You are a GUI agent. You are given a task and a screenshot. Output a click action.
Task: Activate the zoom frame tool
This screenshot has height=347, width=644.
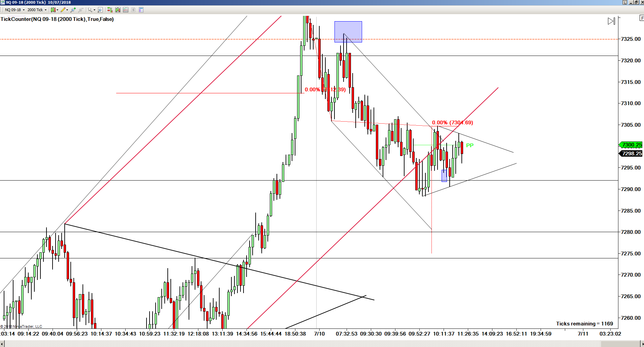(100, 10)
